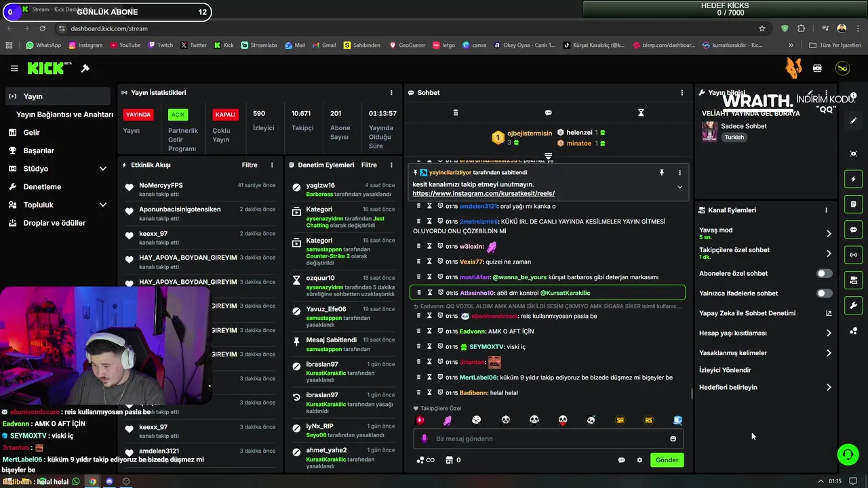This screenshot has width=868, height=488.
Task: Select the SA emote
Action: tap(620, 420)
